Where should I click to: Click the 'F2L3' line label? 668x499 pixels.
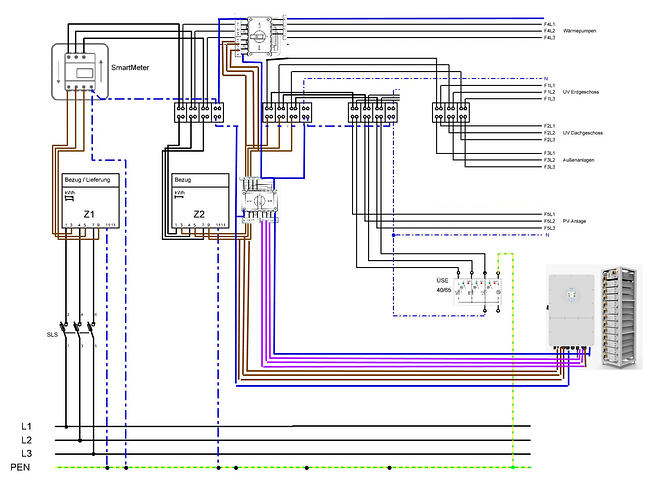coord(549,140)
